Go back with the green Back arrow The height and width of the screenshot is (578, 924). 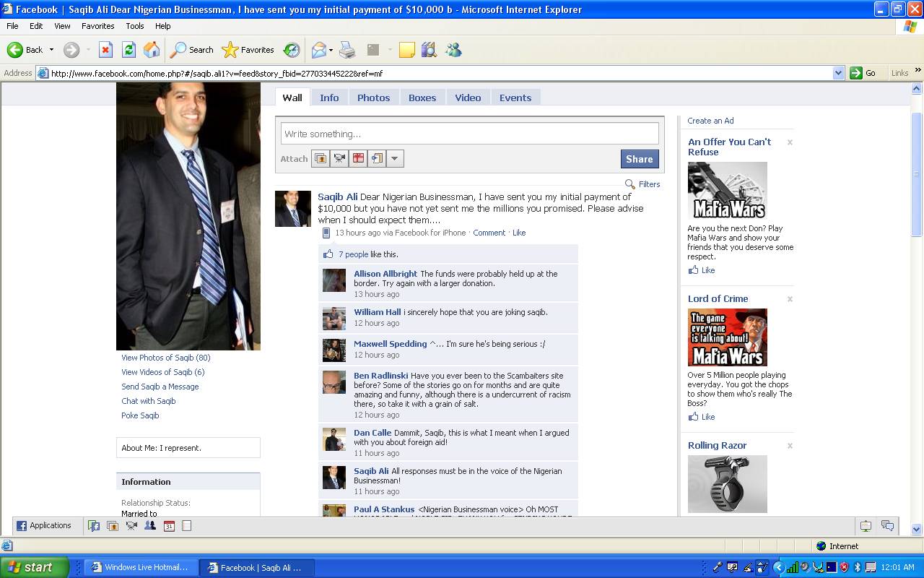(25, 50)
